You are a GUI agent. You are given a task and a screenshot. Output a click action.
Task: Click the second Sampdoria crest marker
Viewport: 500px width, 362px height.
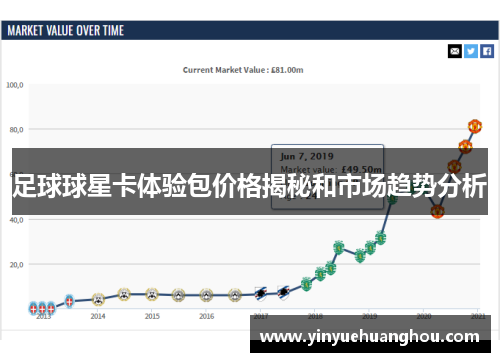pos(283,293)
